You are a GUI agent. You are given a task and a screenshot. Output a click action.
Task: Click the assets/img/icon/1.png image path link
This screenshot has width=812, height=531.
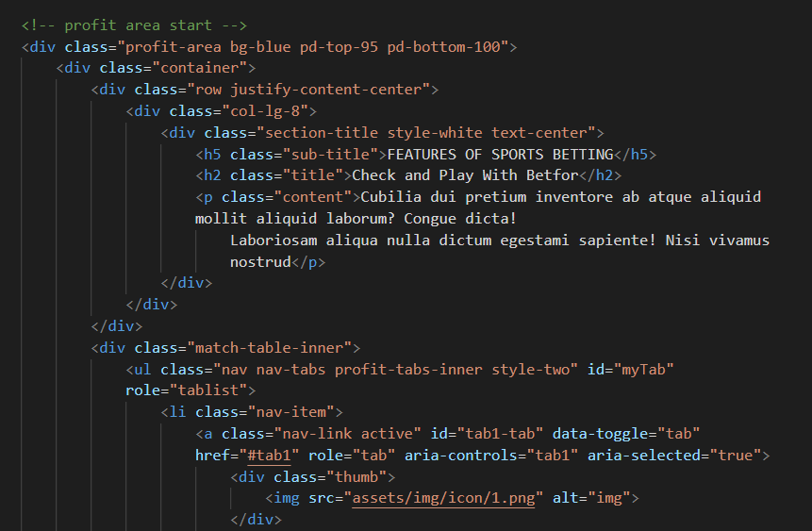click(443, 498)
